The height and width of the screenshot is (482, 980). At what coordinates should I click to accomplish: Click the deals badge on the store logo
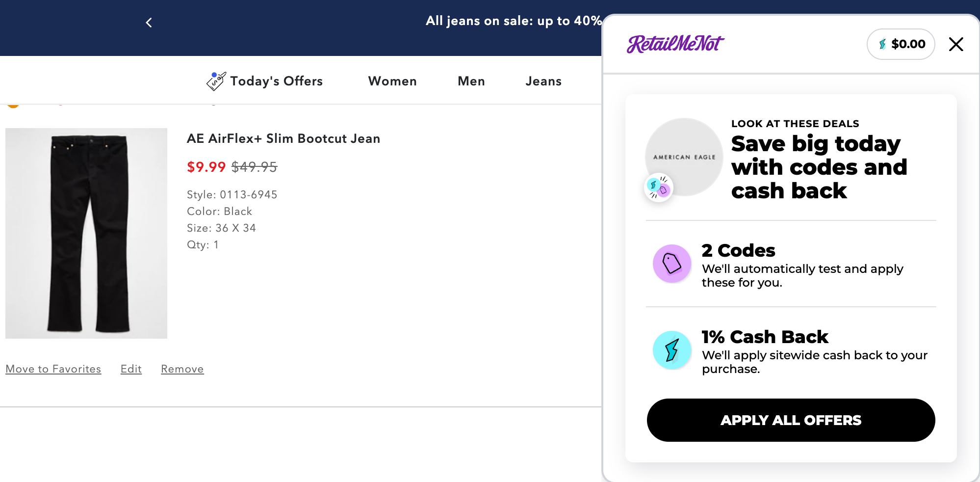[658, 187]
